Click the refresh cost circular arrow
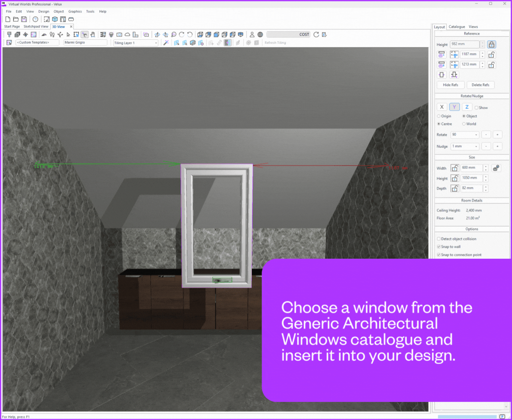 [316, 34]
